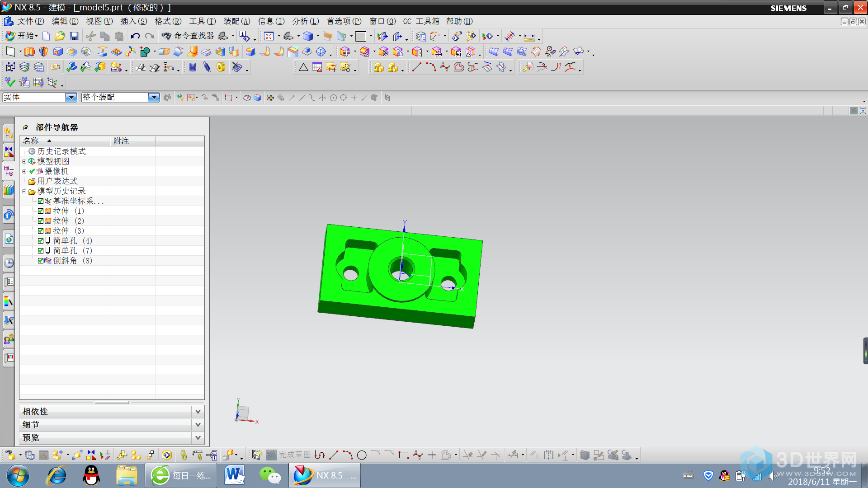Open the 文件(F) menu
This screenshot has width=868, height=488.
click(x=31, y=21)
